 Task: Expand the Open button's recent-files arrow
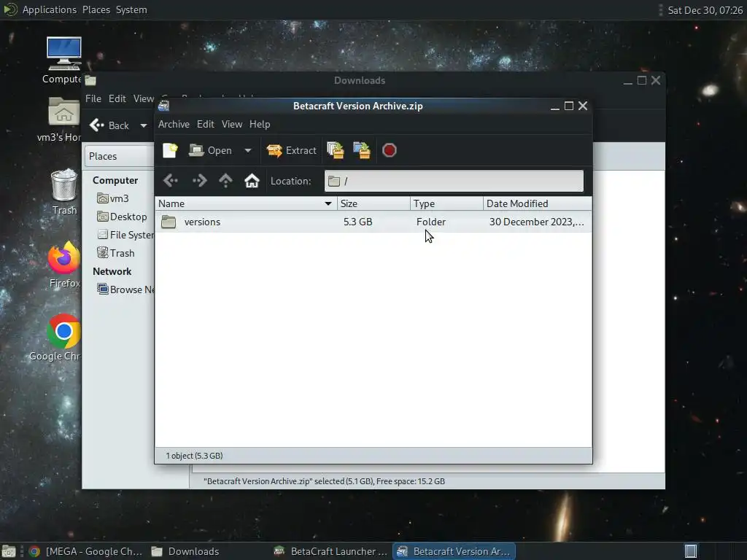click(x=248, y=150)
